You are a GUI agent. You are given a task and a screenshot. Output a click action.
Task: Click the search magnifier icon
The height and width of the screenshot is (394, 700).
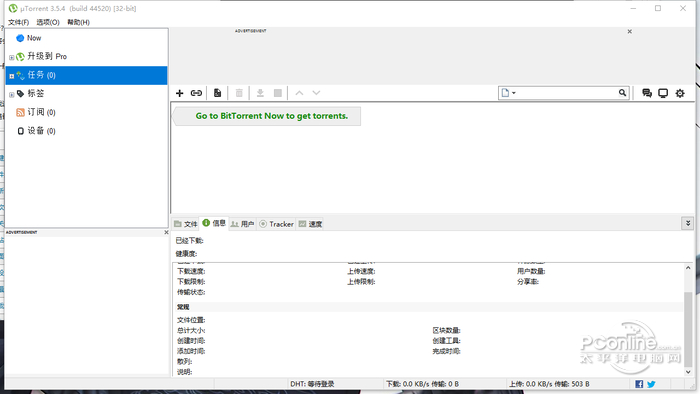[x=622, y=93]
